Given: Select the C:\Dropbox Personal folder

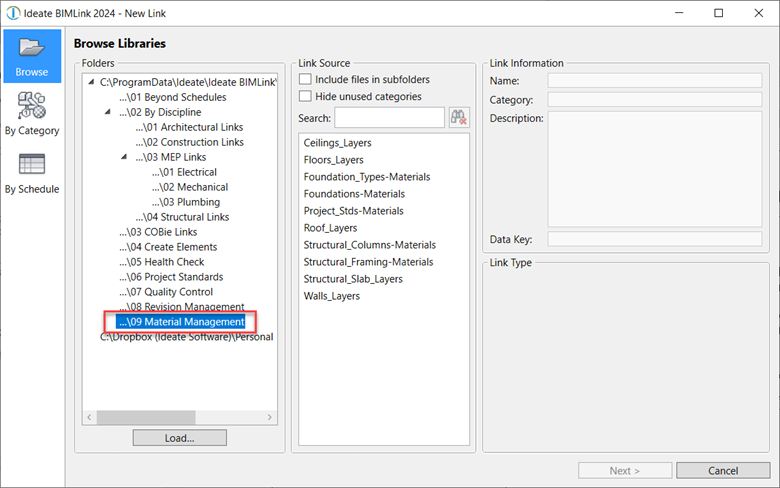Looking at the screenshot, I should click(x=187, y=337).
